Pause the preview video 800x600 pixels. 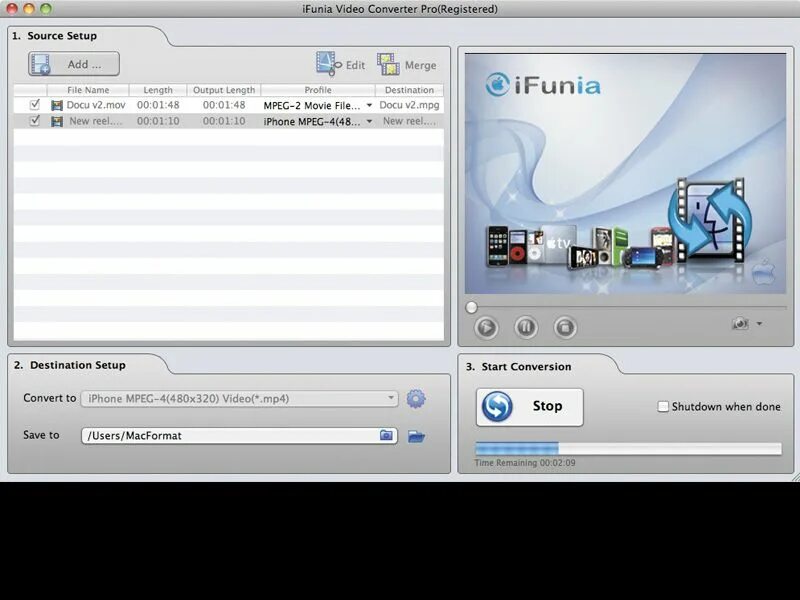pos(526,327)
